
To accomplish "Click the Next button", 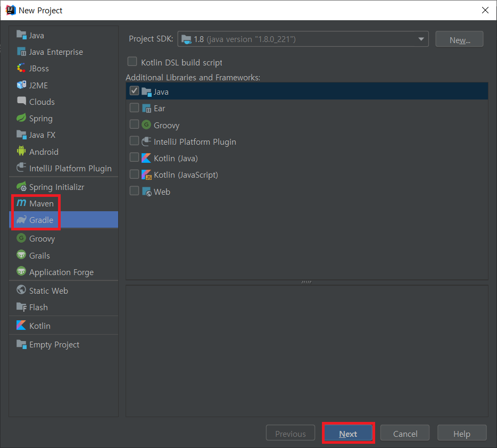I will pos(348,433).
